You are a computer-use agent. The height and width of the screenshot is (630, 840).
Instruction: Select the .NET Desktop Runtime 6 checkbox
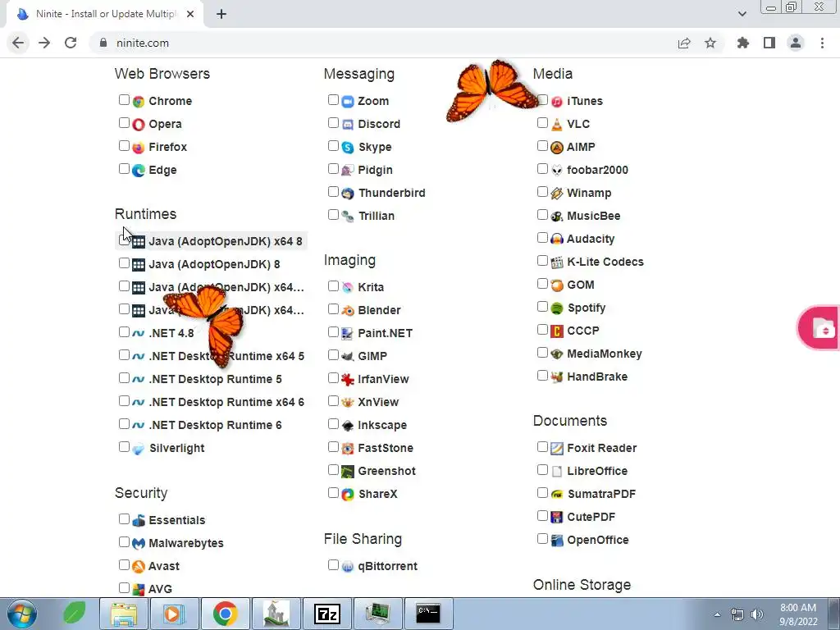point(124,424)
